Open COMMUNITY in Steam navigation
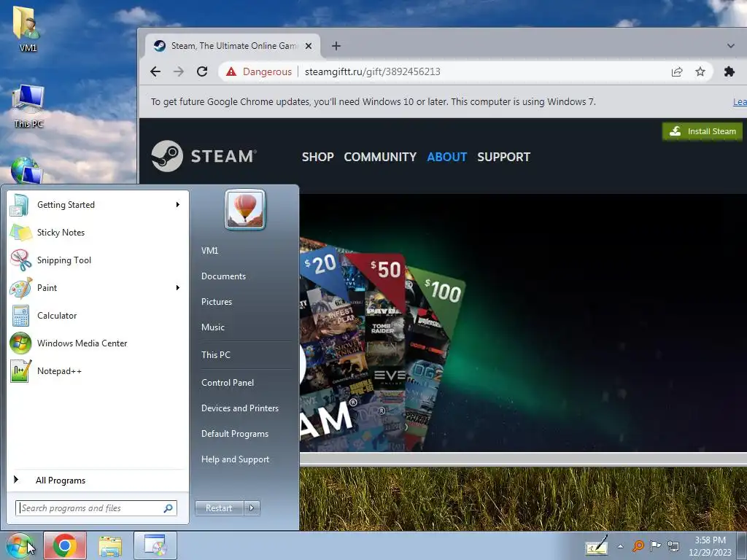This screenshot has width=747, height=560. click(x=380, y=157)
